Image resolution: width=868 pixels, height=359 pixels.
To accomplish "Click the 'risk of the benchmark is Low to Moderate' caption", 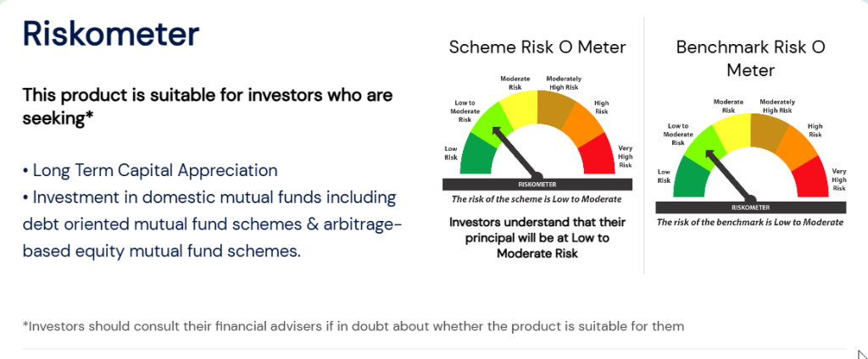I will [x=750, y=223].
